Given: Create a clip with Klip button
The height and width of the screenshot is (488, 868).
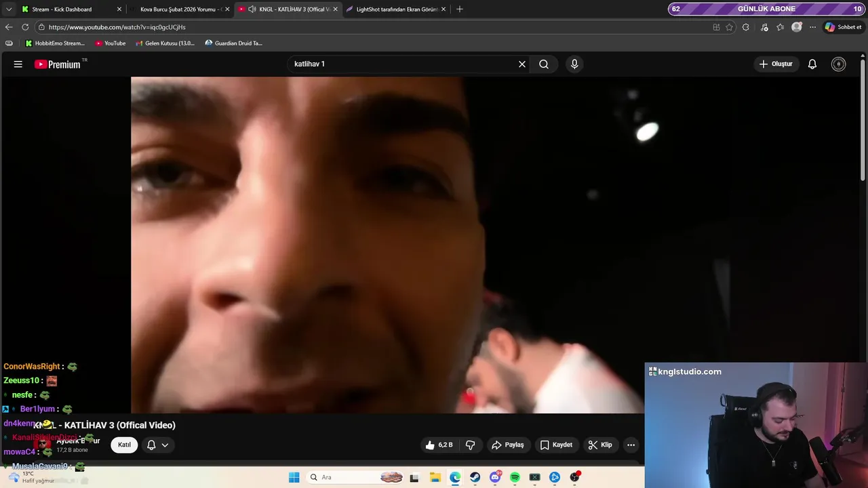Looking at the screenshot, I should pos(600,445).
